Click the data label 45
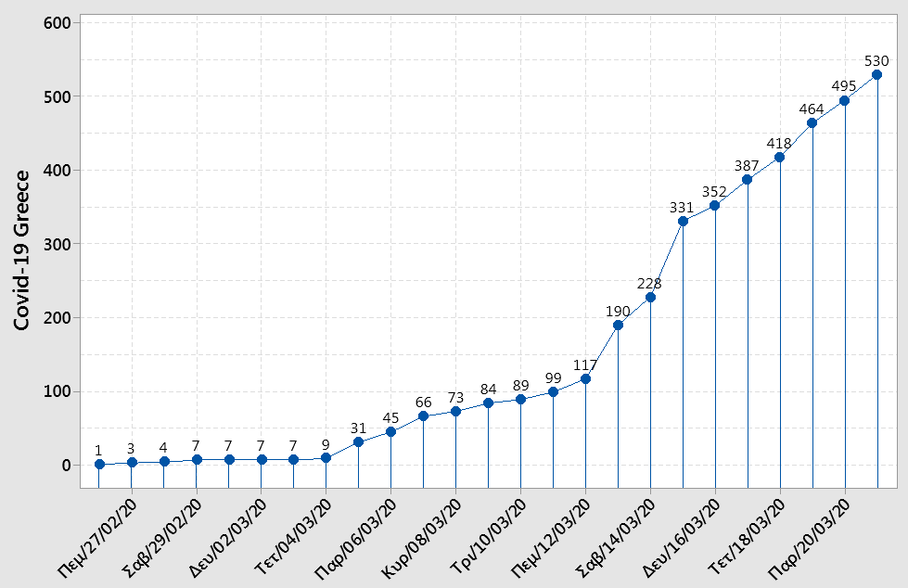 [390, 418]
